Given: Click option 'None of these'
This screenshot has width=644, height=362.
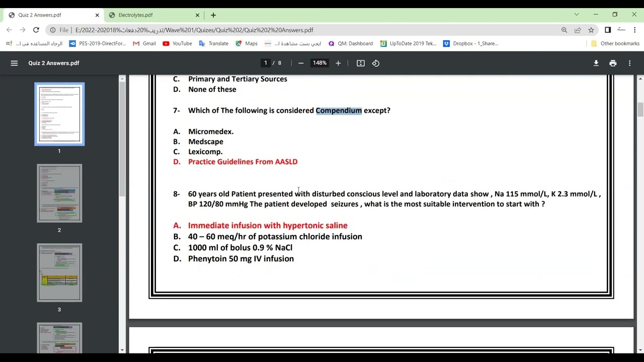Looking at the screenshot, I should [212, 89].
